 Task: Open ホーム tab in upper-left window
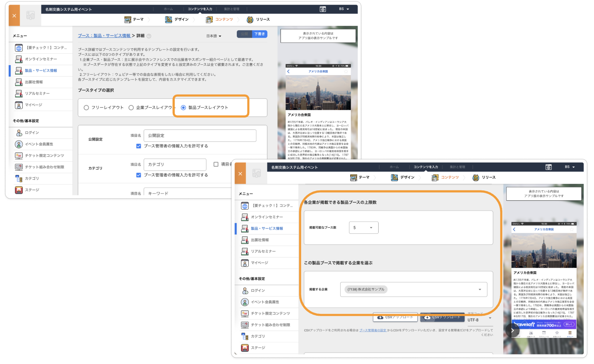(x=168, y=9)
